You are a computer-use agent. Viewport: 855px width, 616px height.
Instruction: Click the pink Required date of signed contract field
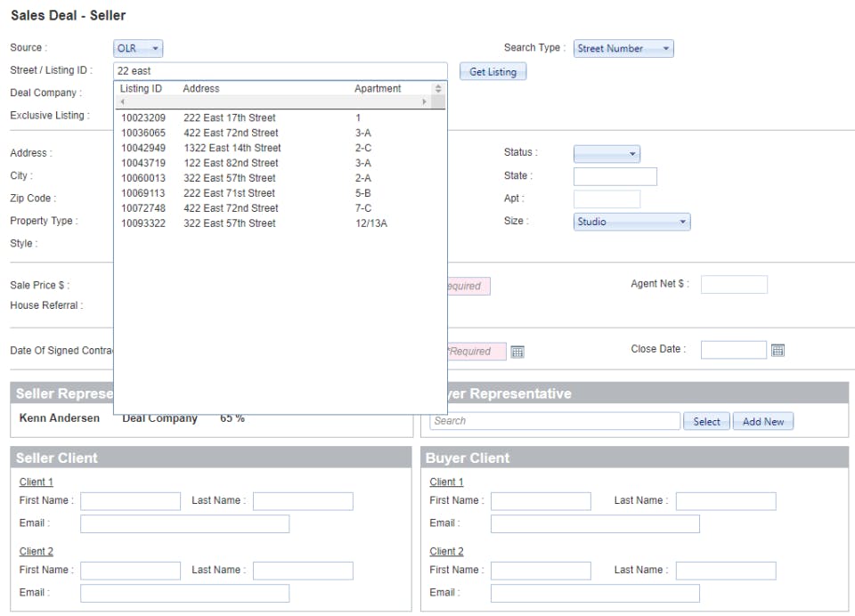pos(476,352)
